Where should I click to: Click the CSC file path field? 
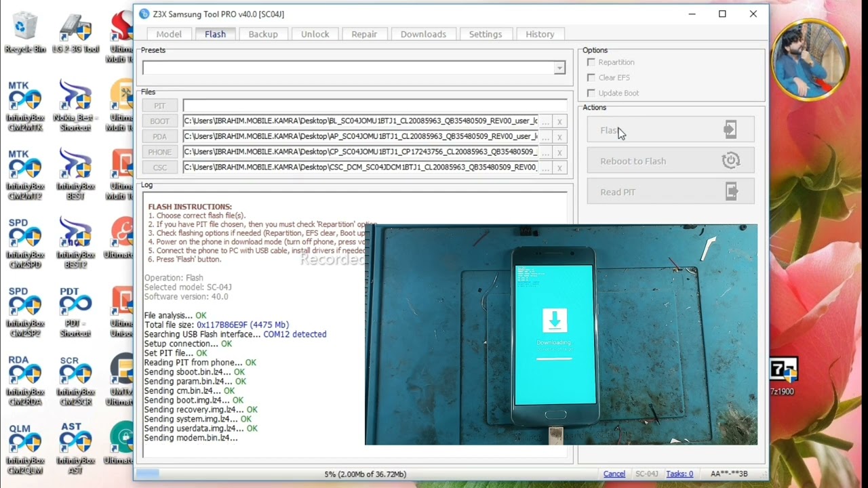point(360,168)
